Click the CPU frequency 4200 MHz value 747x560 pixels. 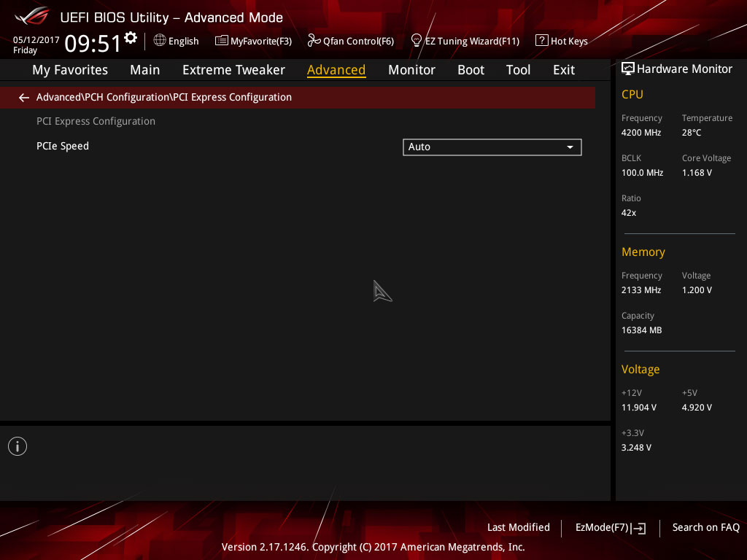(x=640, y=133)
